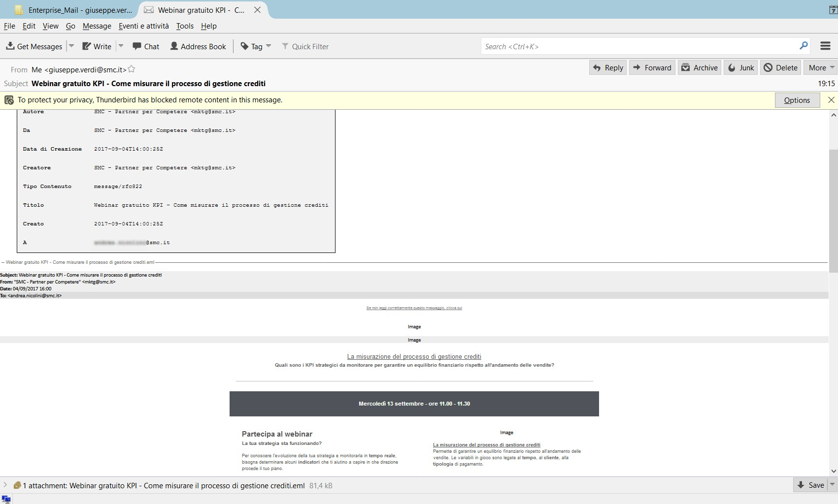Click remote content Options button
Viewport: 838px width, 504px height.
point(797,100)
